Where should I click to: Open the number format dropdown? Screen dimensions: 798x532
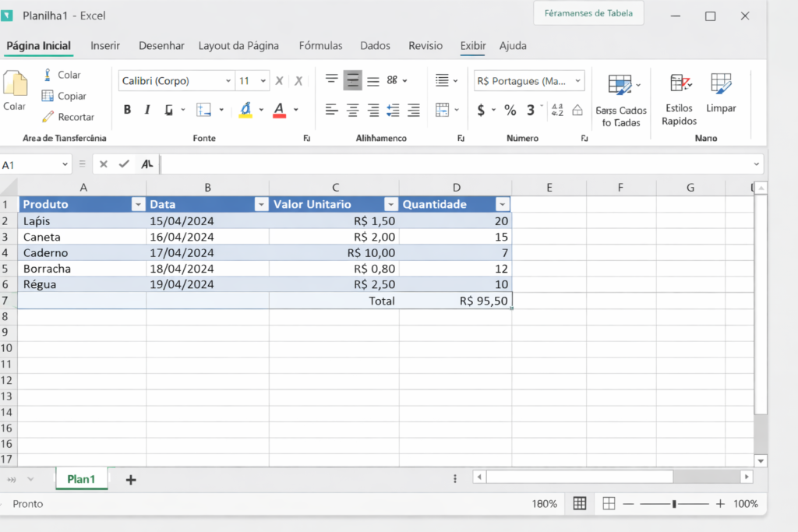577,81
